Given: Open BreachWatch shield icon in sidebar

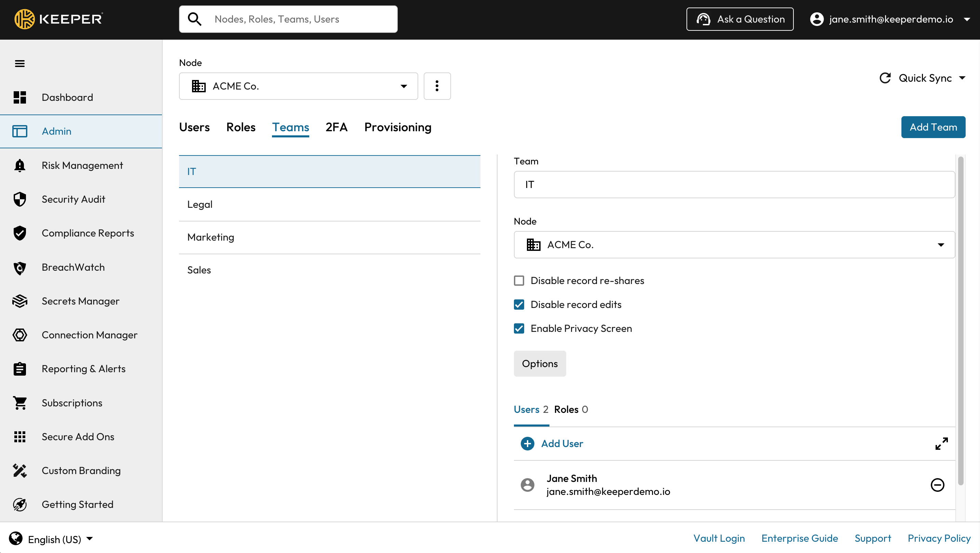Looking at the screenshot, I should [x=20, y=268].
